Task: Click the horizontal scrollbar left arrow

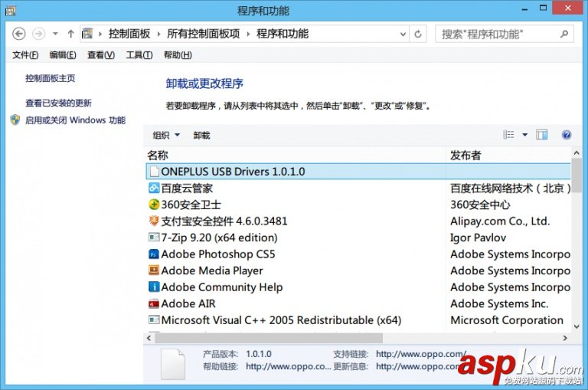Action: 149,338
